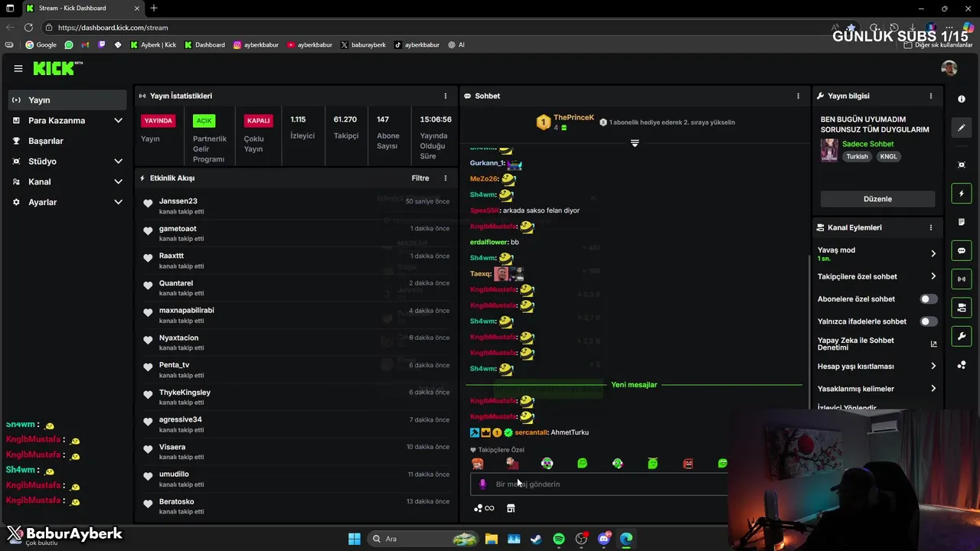Open the baburayberk X bookmark
The image size is (980, 551).
pyautogui.click(x=363, y=44)
